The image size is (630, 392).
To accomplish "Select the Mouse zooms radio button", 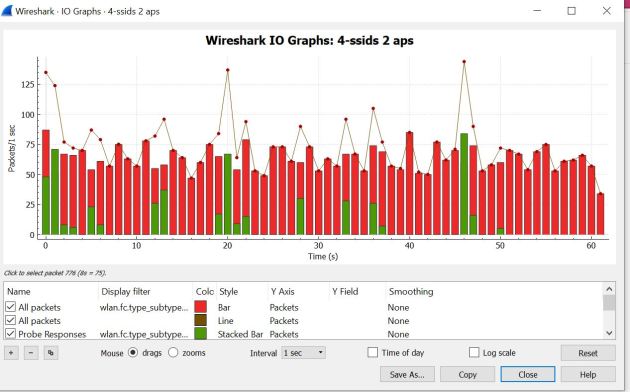I will point(173,353).
